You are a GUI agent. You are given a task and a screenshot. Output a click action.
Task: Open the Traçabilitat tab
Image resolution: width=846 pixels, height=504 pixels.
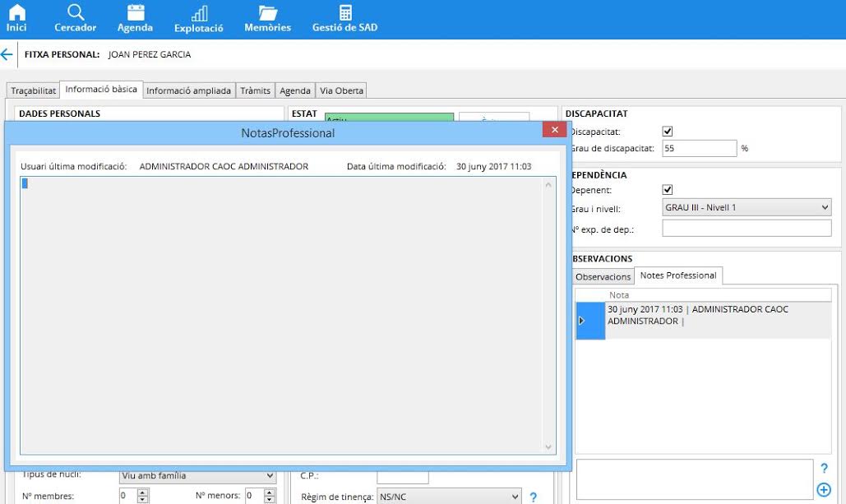click(34, 90)
